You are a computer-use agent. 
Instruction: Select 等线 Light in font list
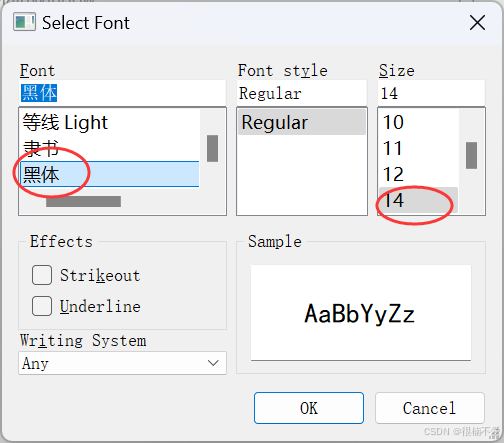110,122
